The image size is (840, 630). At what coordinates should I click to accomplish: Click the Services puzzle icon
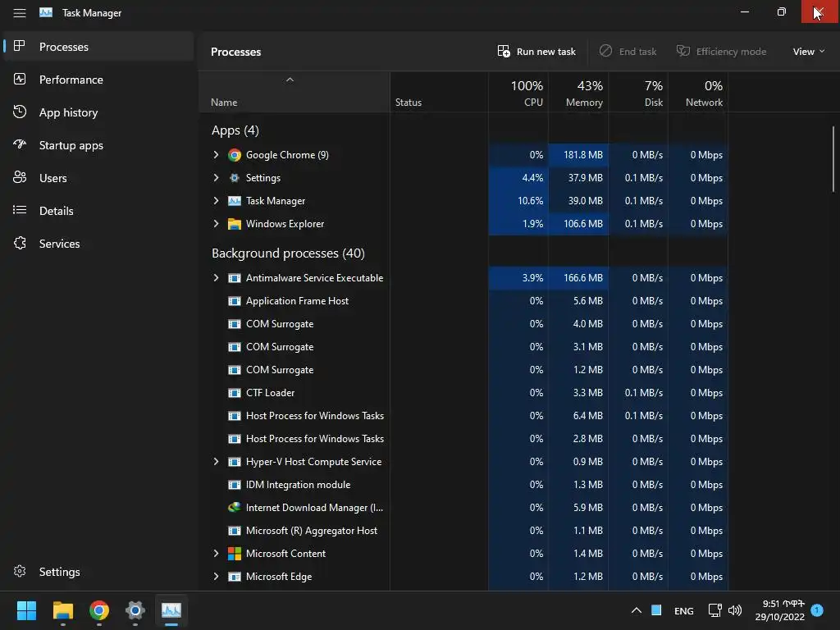[20, 243]
